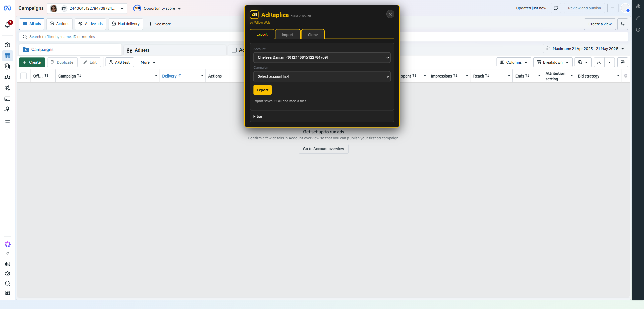Open the three-dots more options button
This screenshot has height=309, width=644.
coord(613,8)
